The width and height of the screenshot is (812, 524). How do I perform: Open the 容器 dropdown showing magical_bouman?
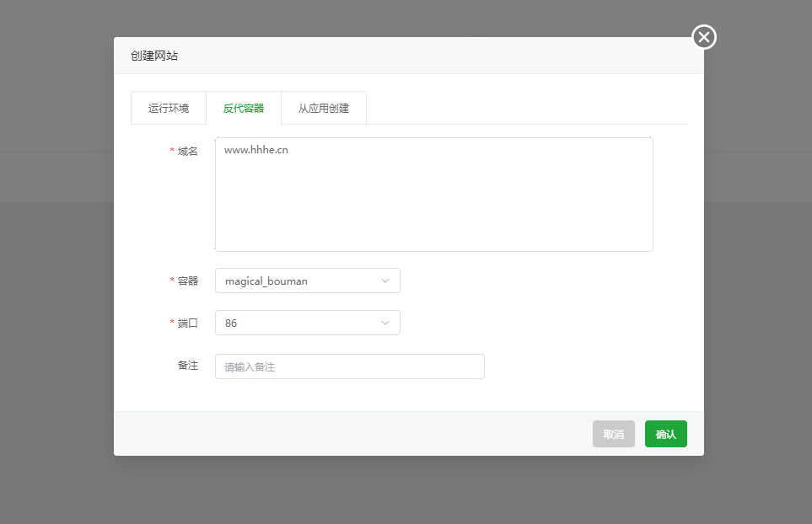pos(308,281)
